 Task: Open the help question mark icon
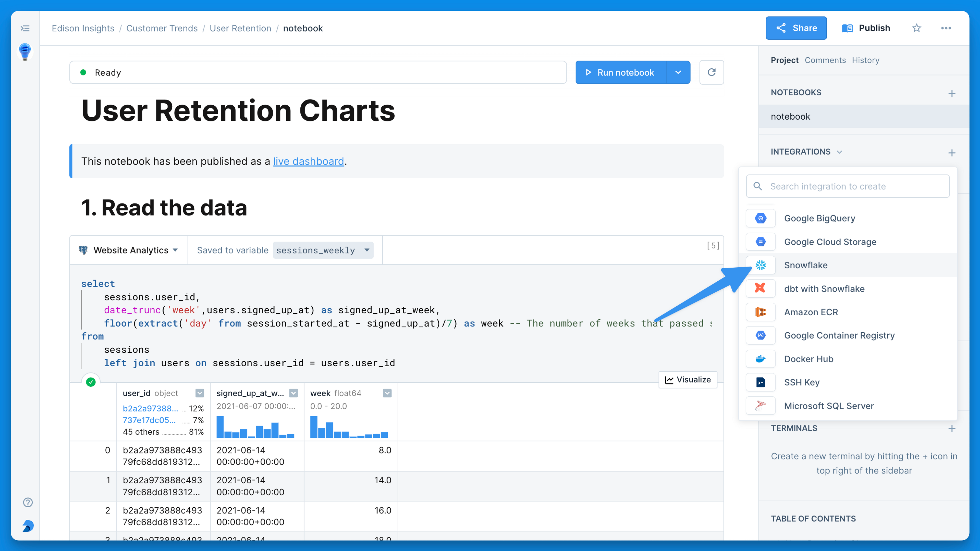coord(28,502)
